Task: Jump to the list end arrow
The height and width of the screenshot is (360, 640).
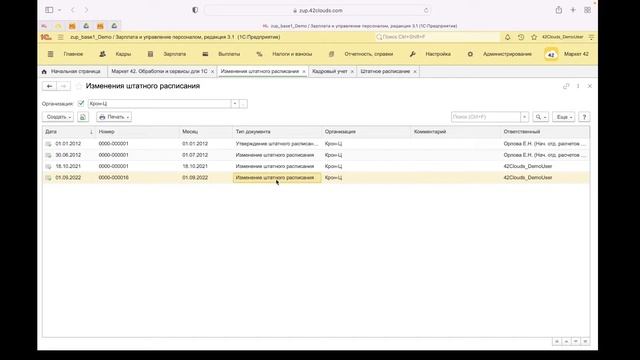Action: (585, 341)
